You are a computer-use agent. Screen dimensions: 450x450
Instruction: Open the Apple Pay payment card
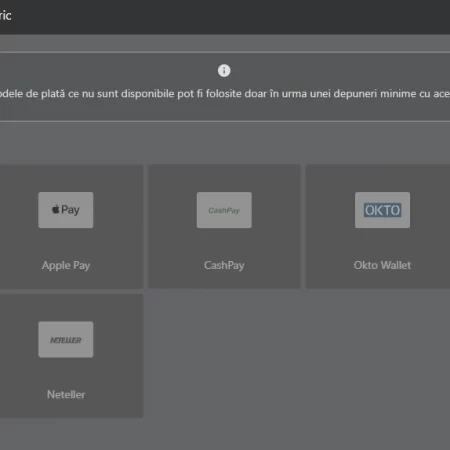(71, 227)
